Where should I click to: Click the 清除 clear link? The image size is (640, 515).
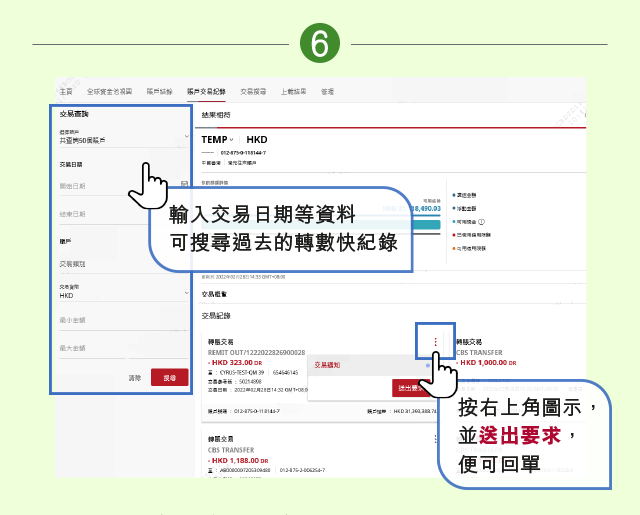click(x=135, y=378)
